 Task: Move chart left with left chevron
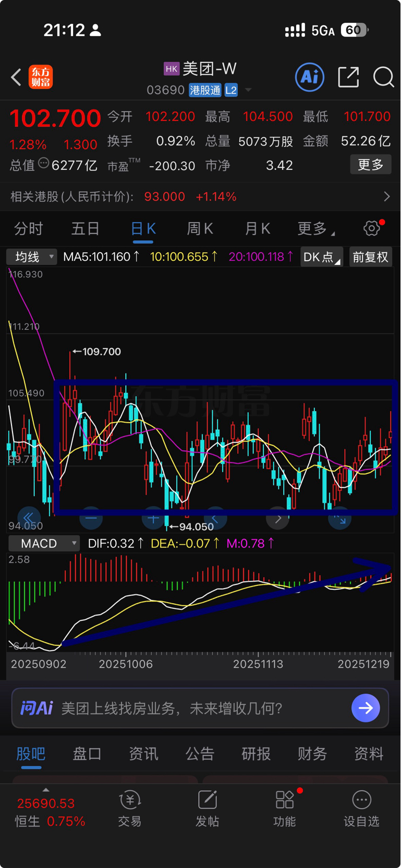215,518
